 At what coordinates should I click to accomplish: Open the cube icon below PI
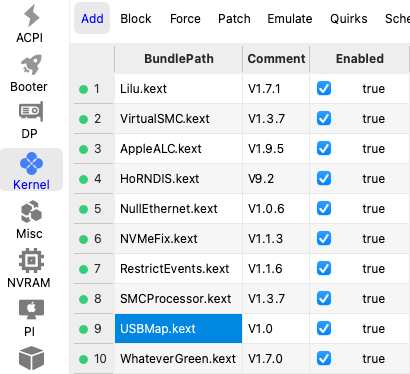click(x=31, y=358)
